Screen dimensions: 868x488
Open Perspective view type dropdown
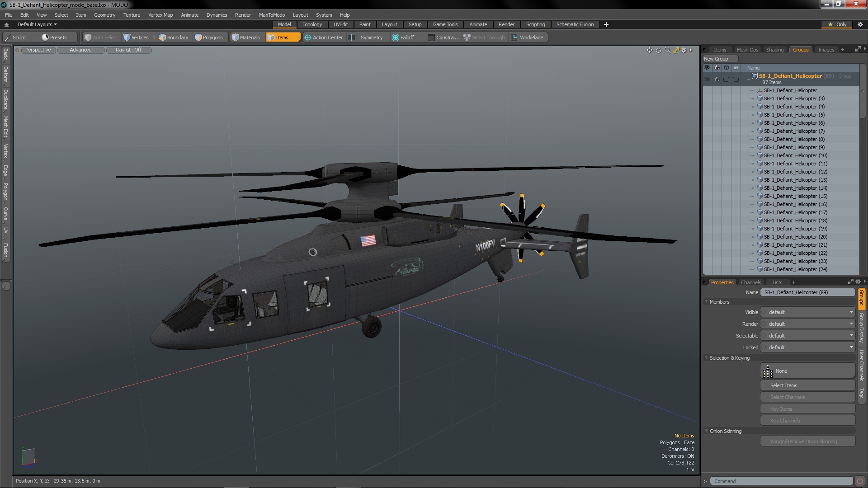(38, 50)
